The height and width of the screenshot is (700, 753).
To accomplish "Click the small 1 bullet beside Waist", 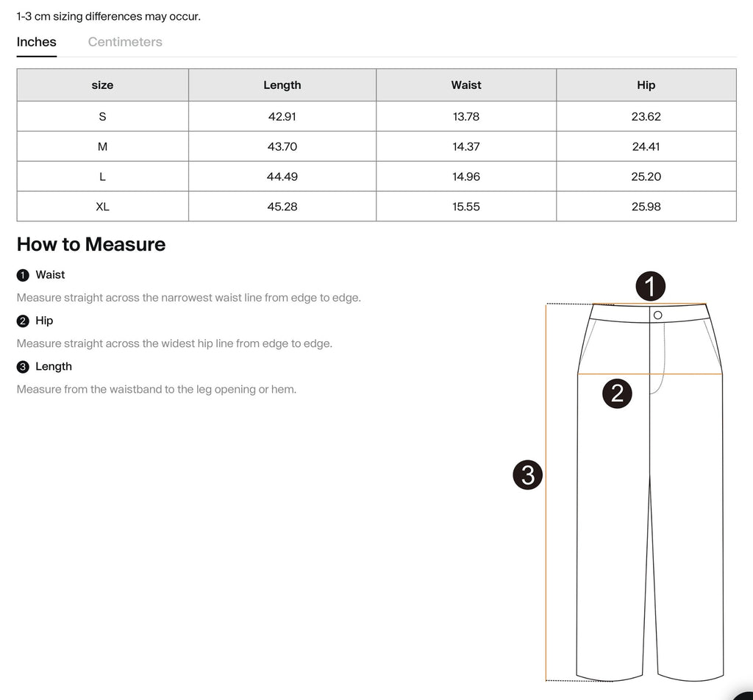I will 23,275.
